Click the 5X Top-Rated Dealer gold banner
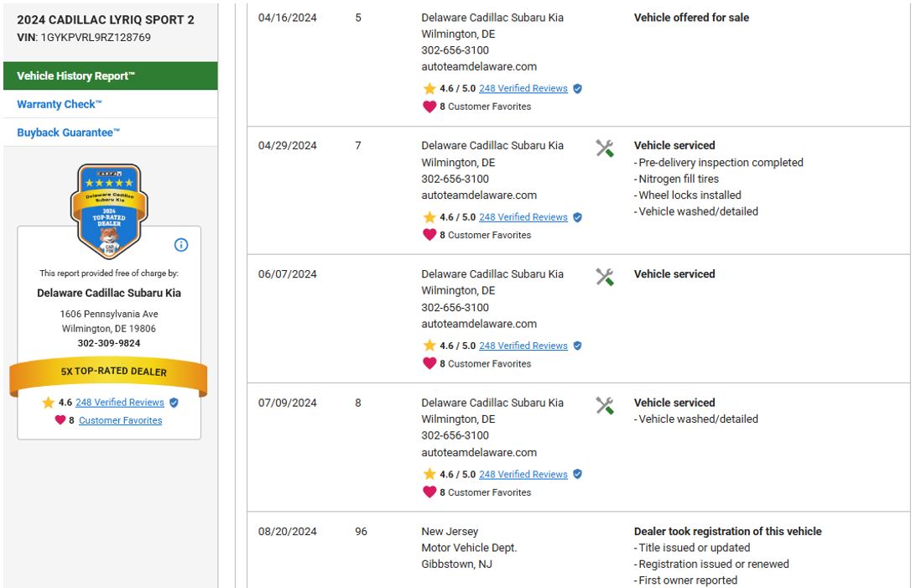916x588 pixels. [109, 372]
